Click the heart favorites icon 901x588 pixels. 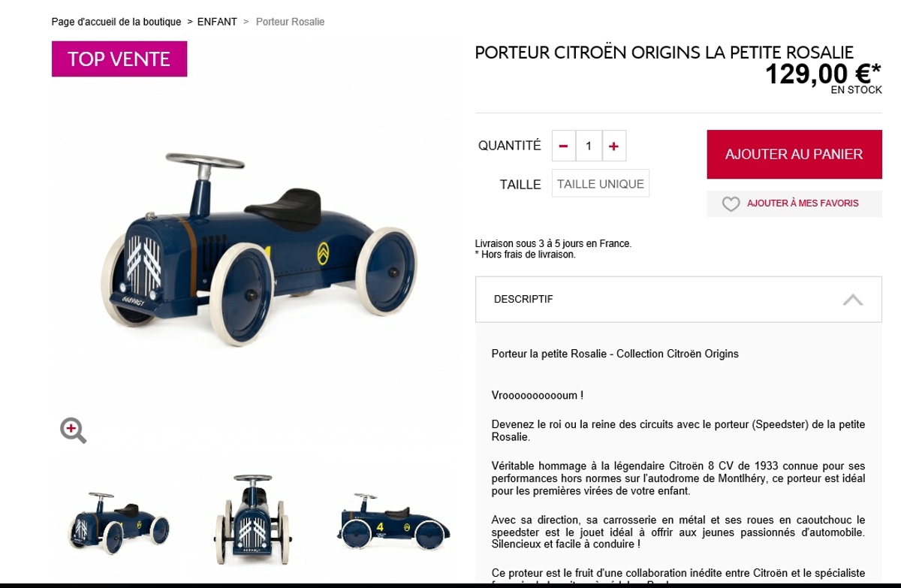pyautogui.click(x=731, y=204)
